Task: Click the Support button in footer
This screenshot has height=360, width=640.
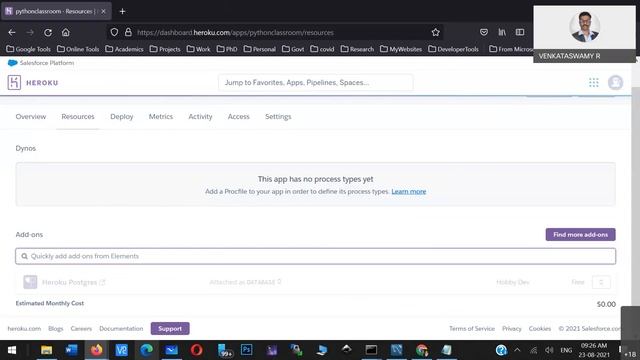Action: point(170,329)
